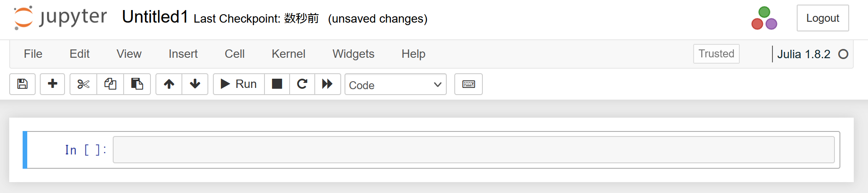Move selected cell up arrow
The width and height of the screenshot is (868, 193).
point(169,84)
